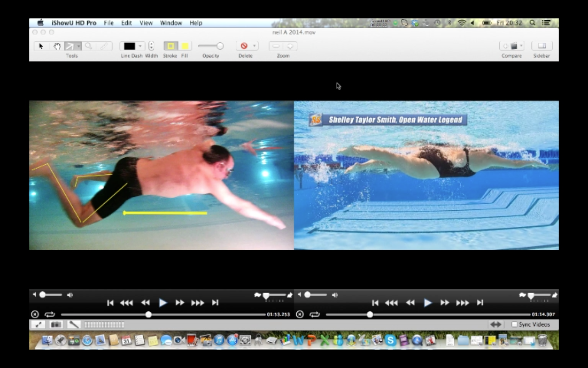Toggle loop playback for right video
This screenshot has height=368, width=588.
coord(315,315)
